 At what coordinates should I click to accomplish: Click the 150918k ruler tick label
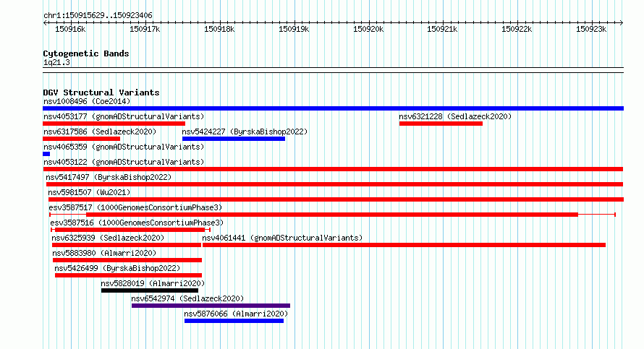point(219,29)
